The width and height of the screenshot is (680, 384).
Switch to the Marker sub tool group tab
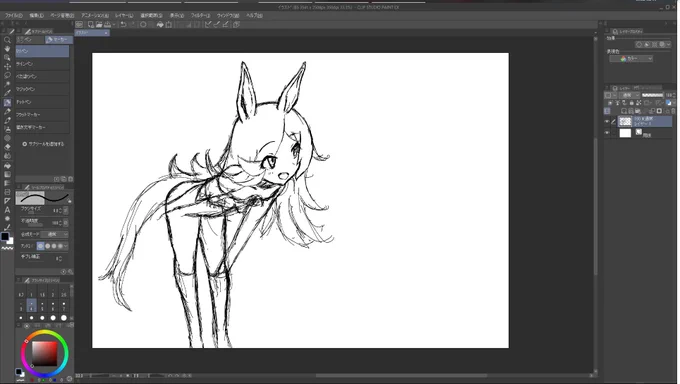click(59, 39)
